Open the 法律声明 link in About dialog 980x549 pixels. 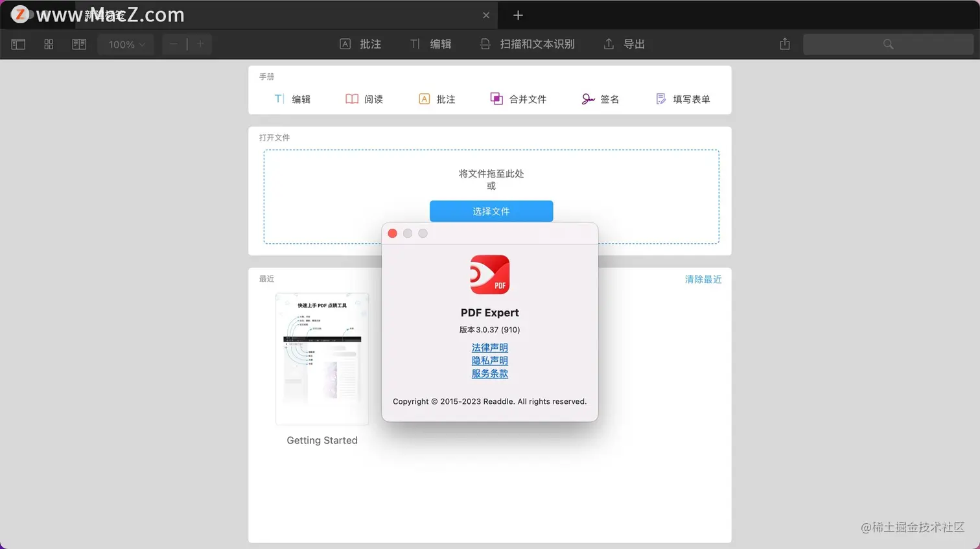(490, 348)
